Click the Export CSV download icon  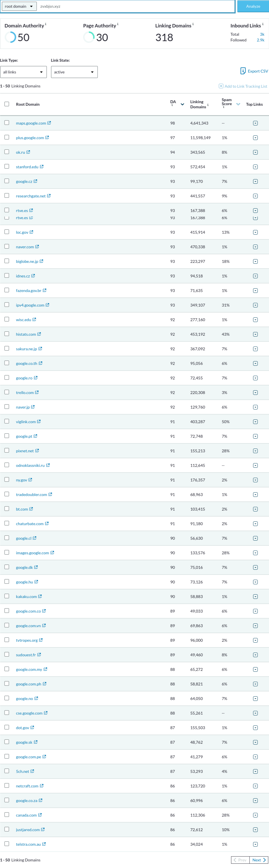point(243,71)
